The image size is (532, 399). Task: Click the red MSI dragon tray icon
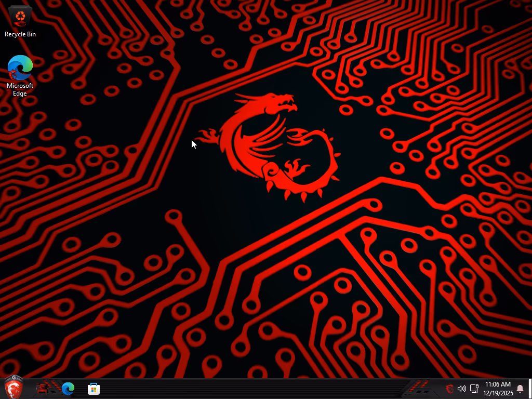click(449, 389)
